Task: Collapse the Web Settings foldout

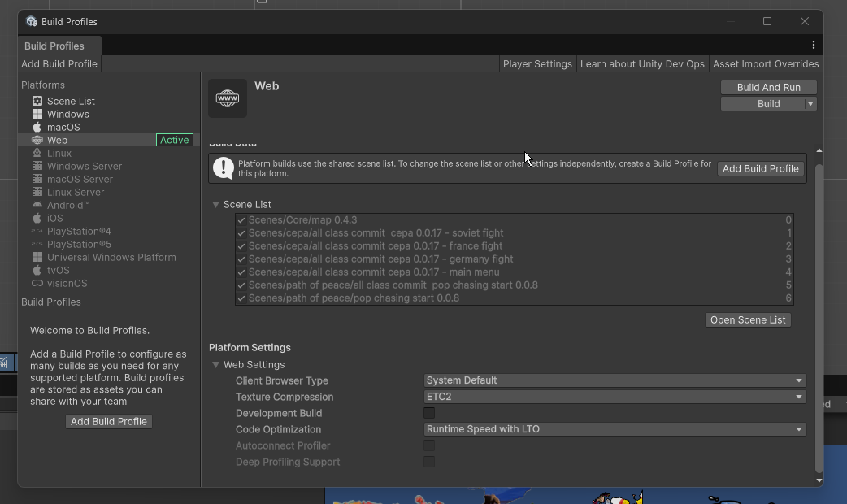Action: [215, 365]
